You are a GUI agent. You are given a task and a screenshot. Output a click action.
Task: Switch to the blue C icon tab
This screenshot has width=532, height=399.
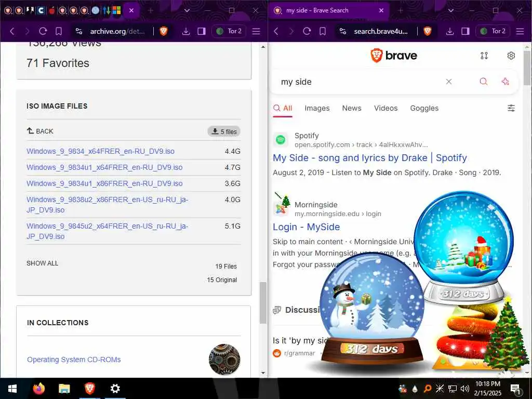point(41,10)
